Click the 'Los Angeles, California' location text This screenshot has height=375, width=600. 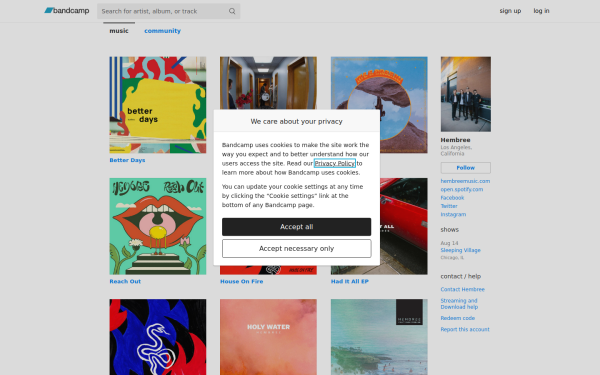coord(456,150)
